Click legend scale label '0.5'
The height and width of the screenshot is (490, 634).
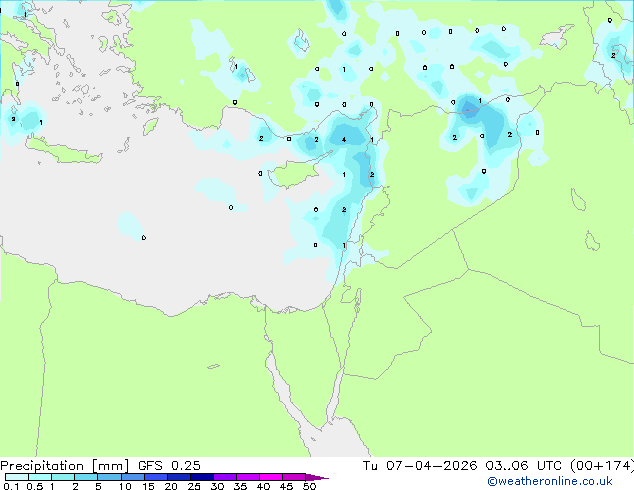34,486
